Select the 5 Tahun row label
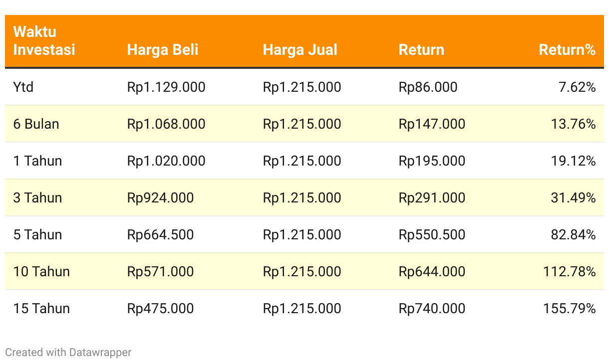 (x=37, y=235)
